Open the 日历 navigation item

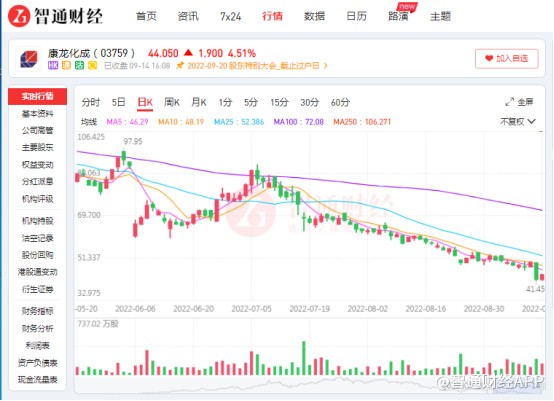pos(356,16)
